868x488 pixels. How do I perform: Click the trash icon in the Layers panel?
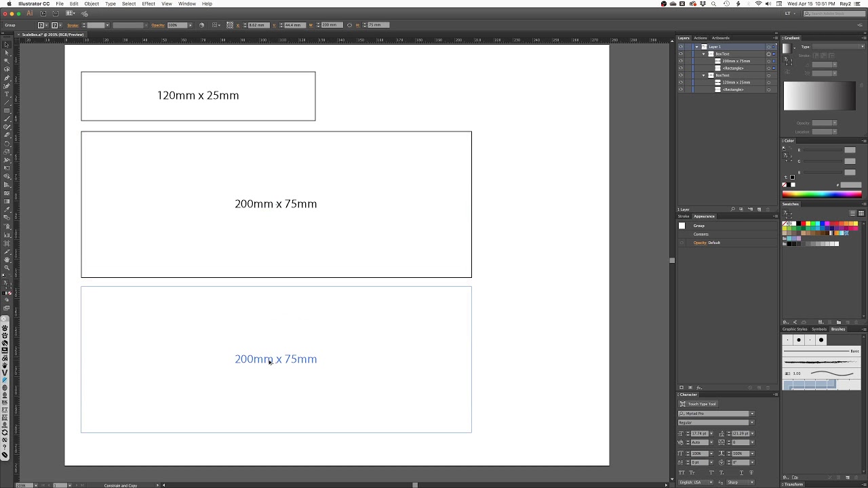[x=768, y=209]
